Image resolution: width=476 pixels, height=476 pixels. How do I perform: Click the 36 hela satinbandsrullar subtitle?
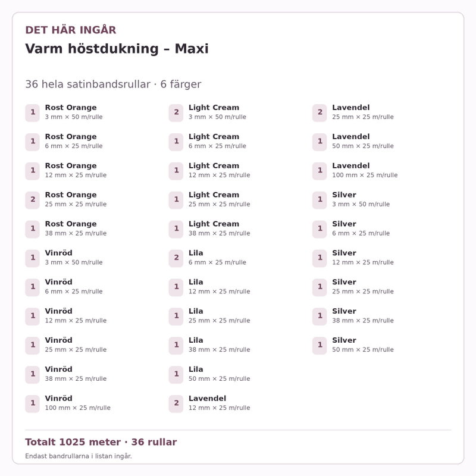click(87, 84)
